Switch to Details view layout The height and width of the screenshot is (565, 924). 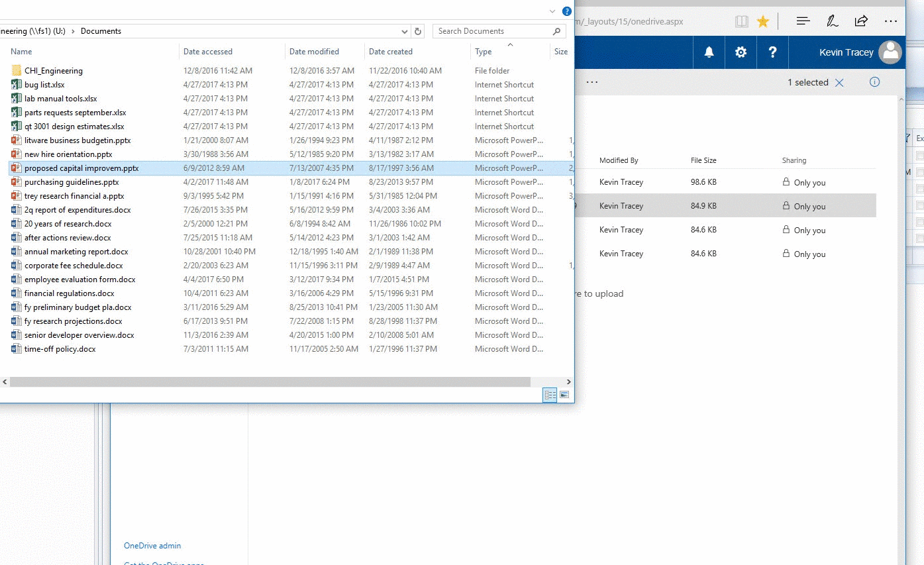click(550, 395)
